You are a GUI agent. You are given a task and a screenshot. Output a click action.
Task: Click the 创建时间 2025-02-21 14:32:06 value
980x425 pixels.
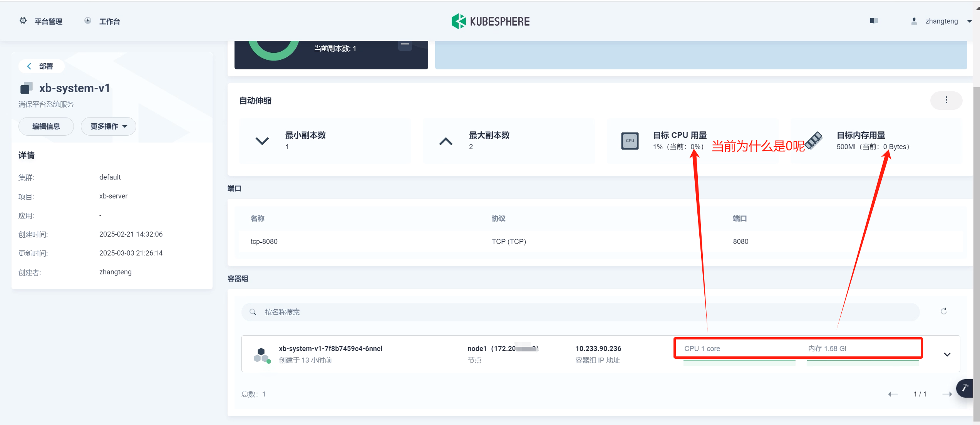(131, 234)
